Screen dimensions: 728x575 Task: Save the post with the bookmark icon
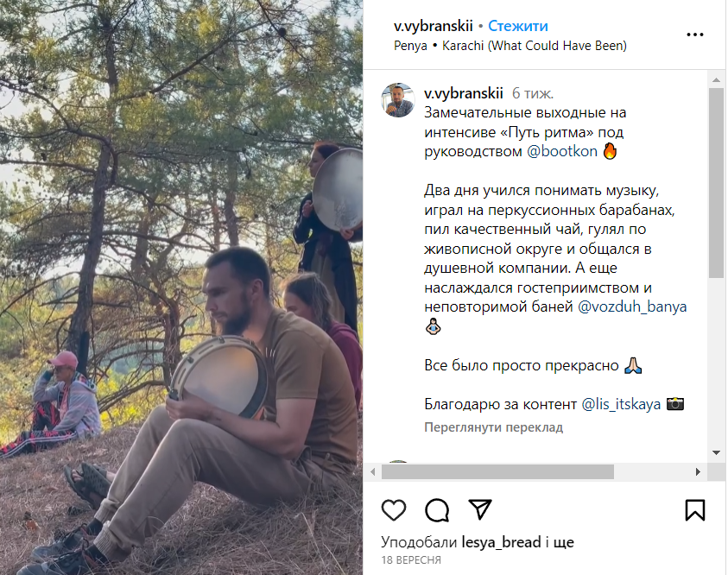[x=695, y=510]
